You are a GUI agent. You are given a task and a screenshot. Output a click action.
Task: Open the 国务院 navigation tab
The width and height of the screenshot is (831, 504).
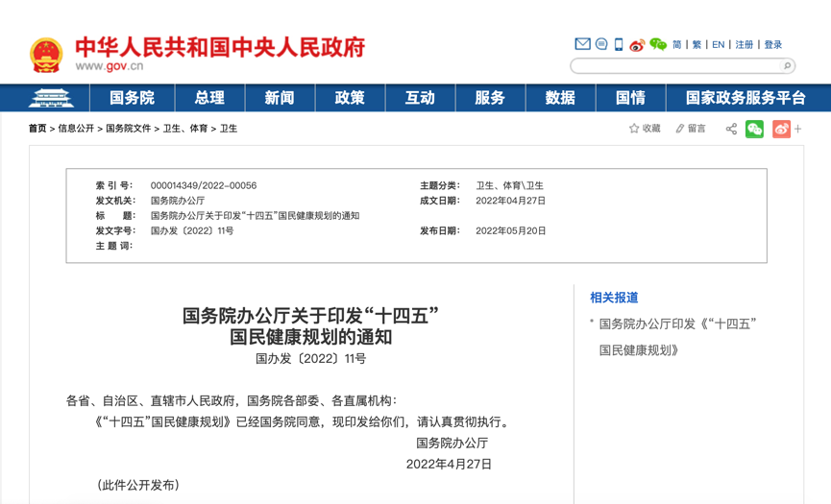pyautogui.click(x=132, y=98)
